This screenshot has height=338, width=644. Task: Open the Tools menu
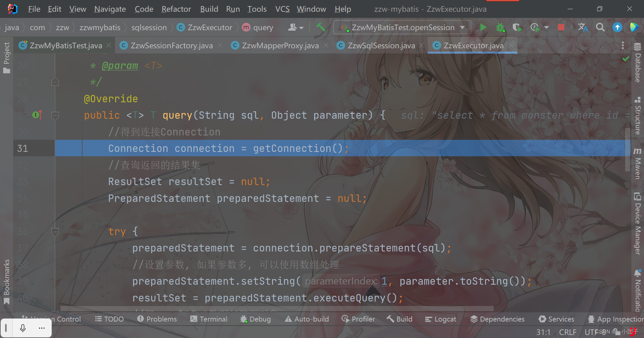(257, 9)
